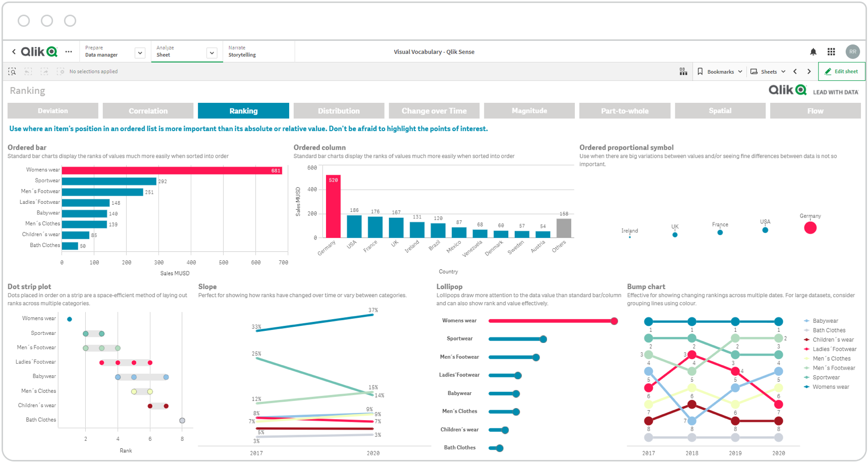Go to next sheet arrow
Viewport: 868px width, 463px height.
tap(809, 72)
